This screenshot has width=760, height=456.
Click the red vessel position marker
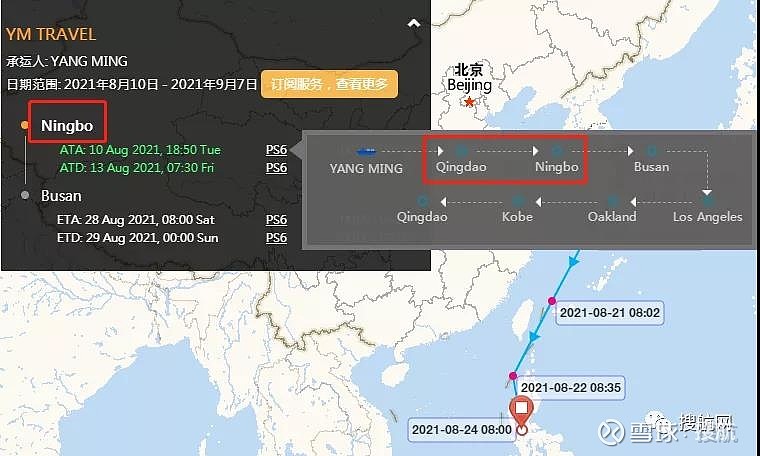click(x=521, y=413)
